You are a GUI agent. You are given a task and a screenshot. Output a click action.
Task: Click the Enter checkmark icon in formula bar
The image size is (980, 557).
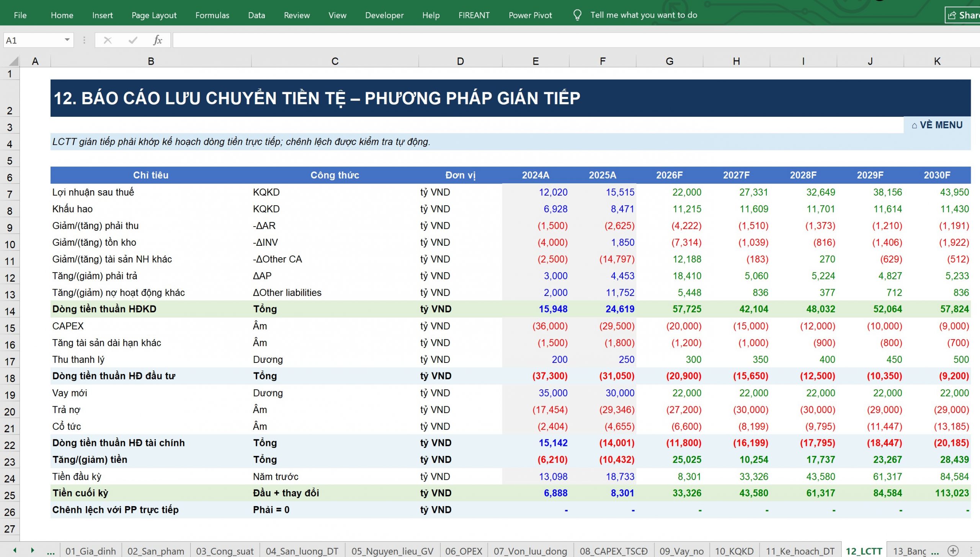[x=132, y=40]
